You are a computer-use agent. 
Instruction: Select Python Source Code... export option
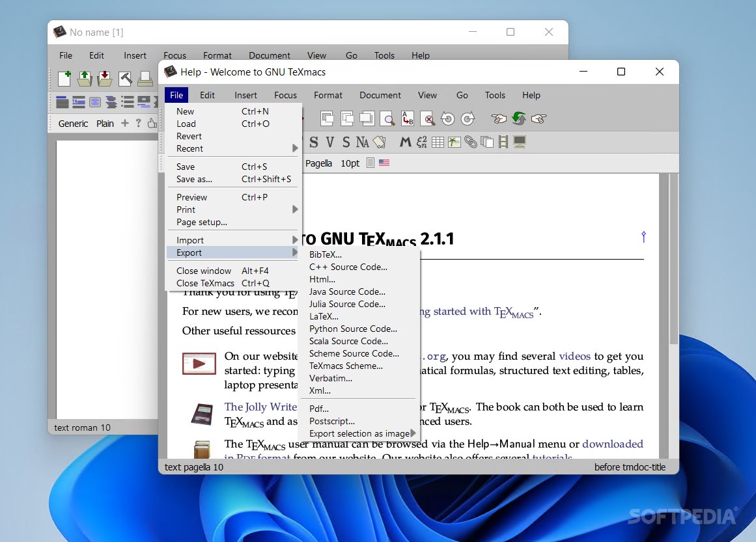pos(359,329)
